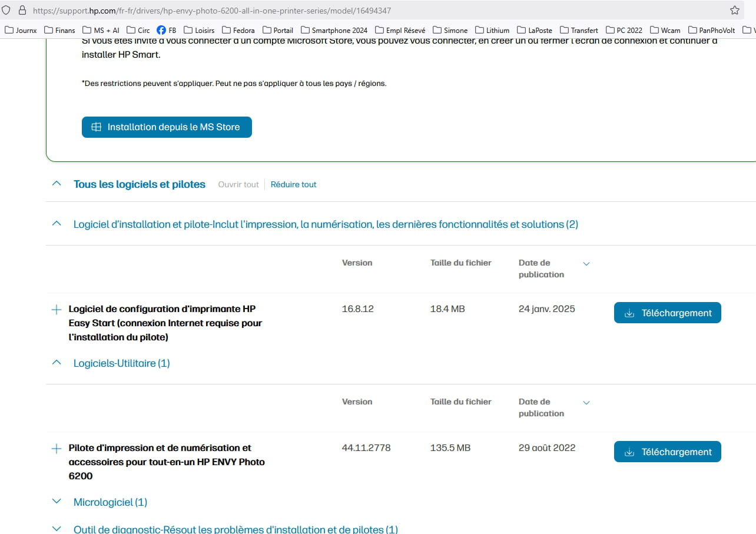Click the Logiciels-Utilitaire (1) heading
756x534 pixels.
click(x=122, y=363)
